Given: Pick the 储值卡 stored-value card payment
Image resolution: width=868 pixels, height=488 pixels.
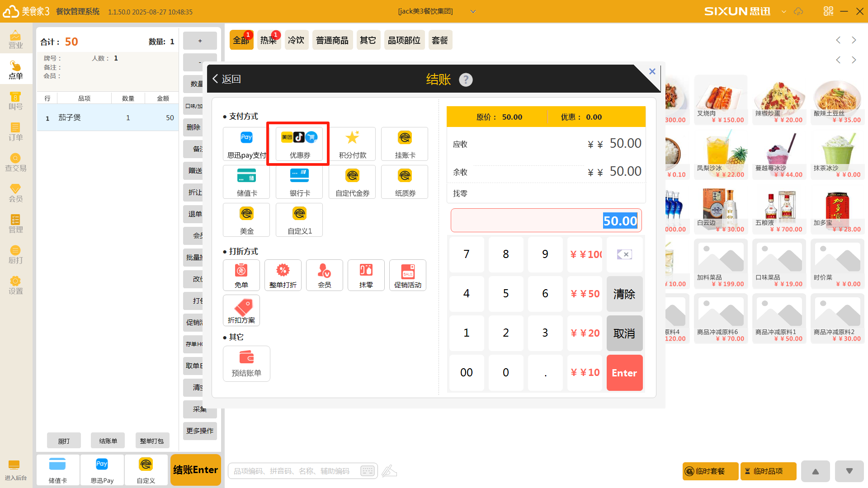Looking at the screenshot, I should click(246, 182).
